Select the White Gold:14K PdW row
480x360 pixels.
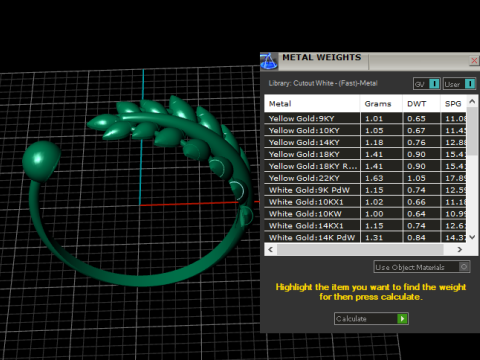(x=365, y=237)
